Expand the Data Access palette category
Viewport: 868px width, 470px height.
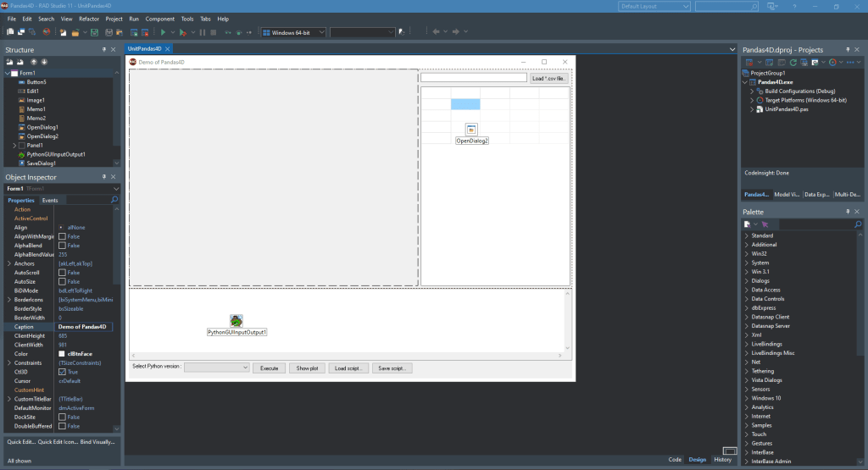point(746,290)
